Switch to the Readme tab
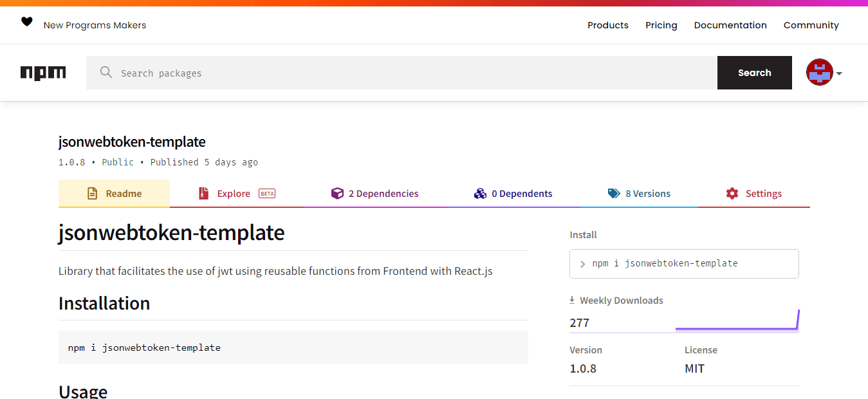 tap(114, 194)
